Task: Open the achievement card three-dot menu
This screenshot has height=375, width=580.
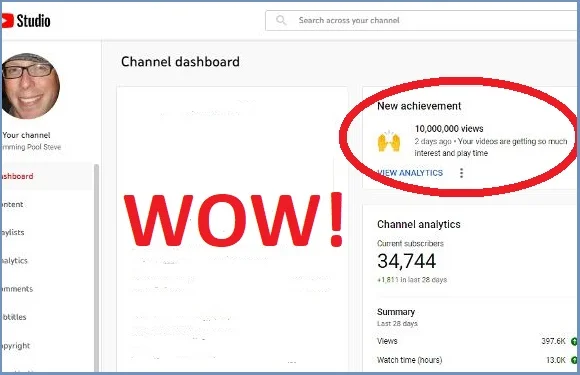Action: pyautogui.click(x=461, y=173)
